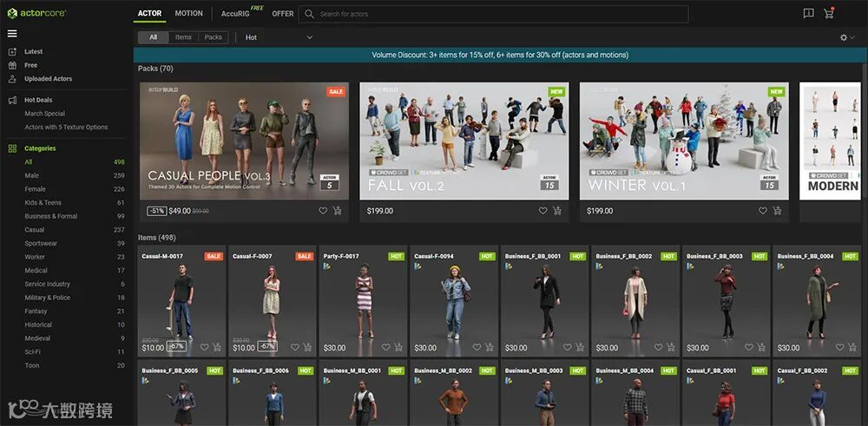Open March Special deals
This screenshot has height=426, width=868.
[x=45, y=114]
